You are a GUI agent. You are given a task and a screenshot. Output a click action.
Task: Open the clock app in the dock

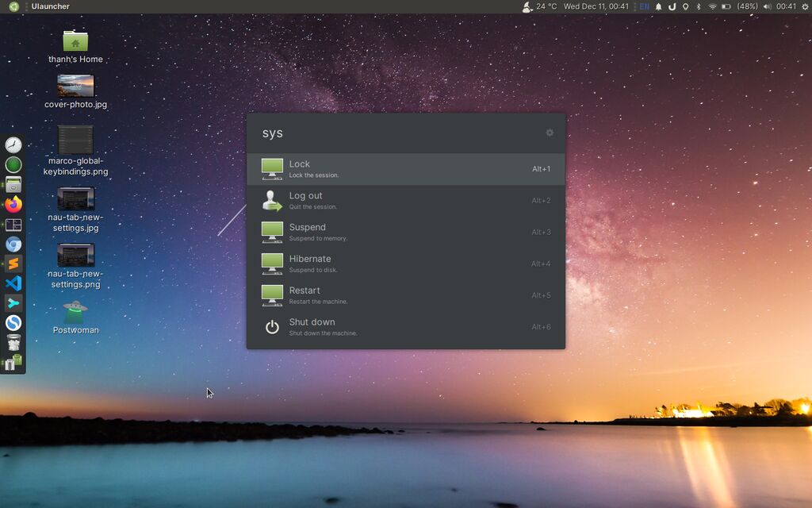tap(13, 145)
